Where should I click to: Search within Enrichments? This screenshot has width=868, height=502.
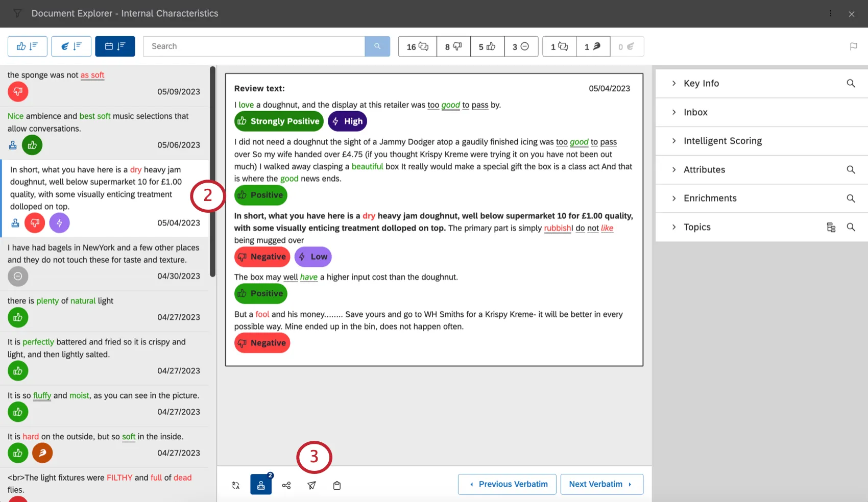(x=851, y=198)
